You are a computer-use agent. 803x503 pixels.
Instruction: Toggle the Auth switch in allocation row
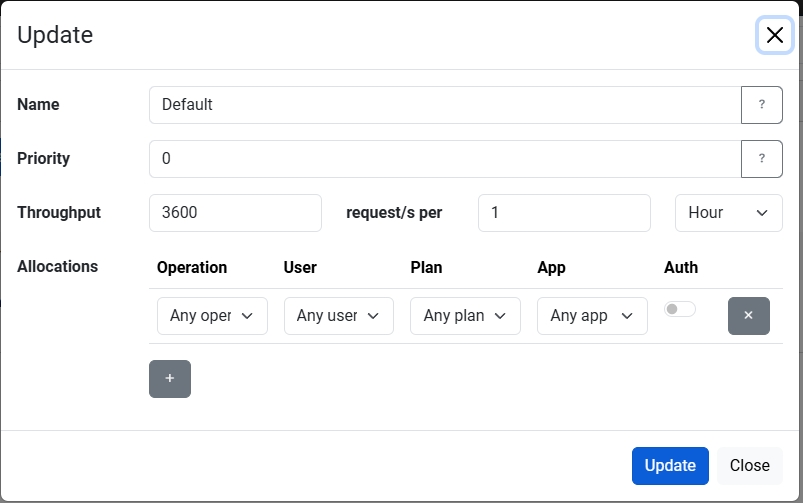[680, 309]
